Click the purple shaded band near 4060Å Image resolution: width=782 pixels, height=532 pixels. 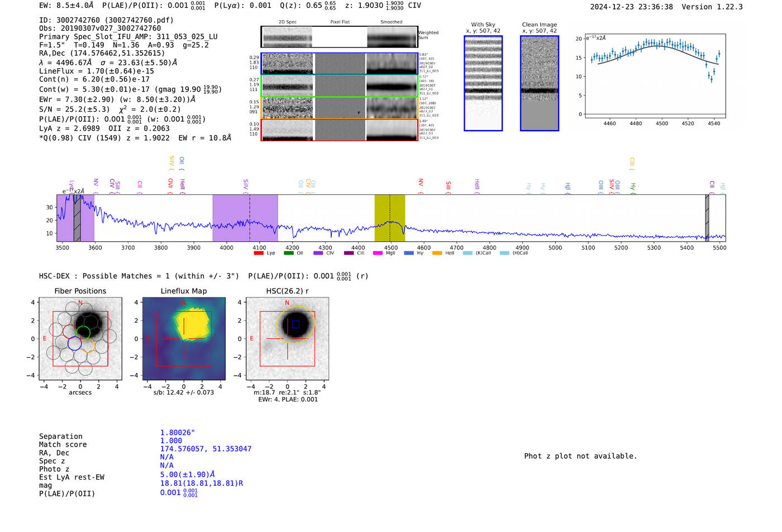(245, 218)
